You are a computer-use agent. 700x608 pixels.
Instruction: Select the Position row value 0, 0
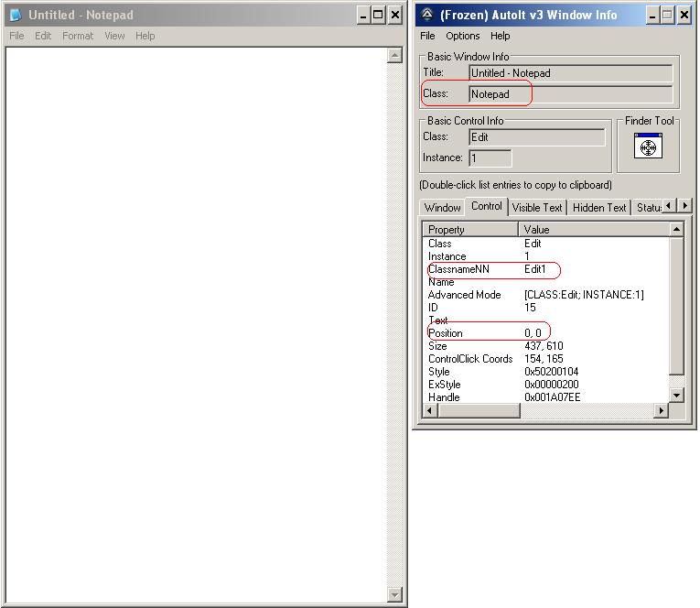(533, 333)
